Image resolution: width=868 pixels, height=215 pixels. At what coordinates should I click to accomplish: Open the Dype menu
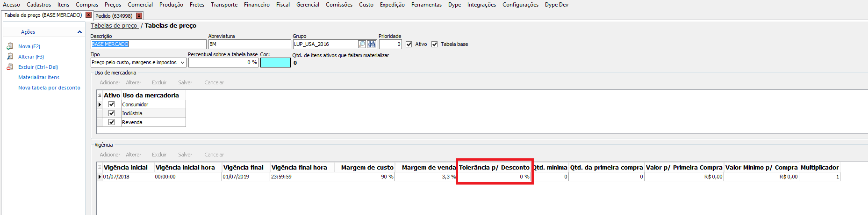tap(454, 5)
